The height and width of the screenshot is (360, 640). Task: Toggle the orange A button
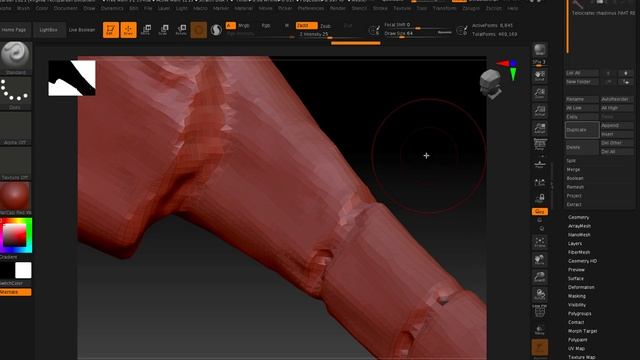point(230,25)
